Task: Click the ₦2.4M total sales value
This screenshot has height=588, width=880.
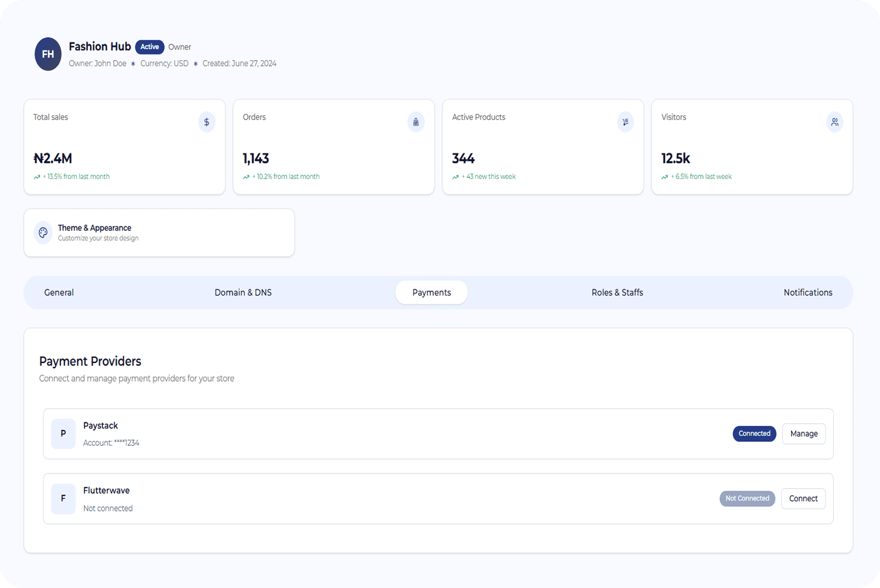Action: point(53,158)
